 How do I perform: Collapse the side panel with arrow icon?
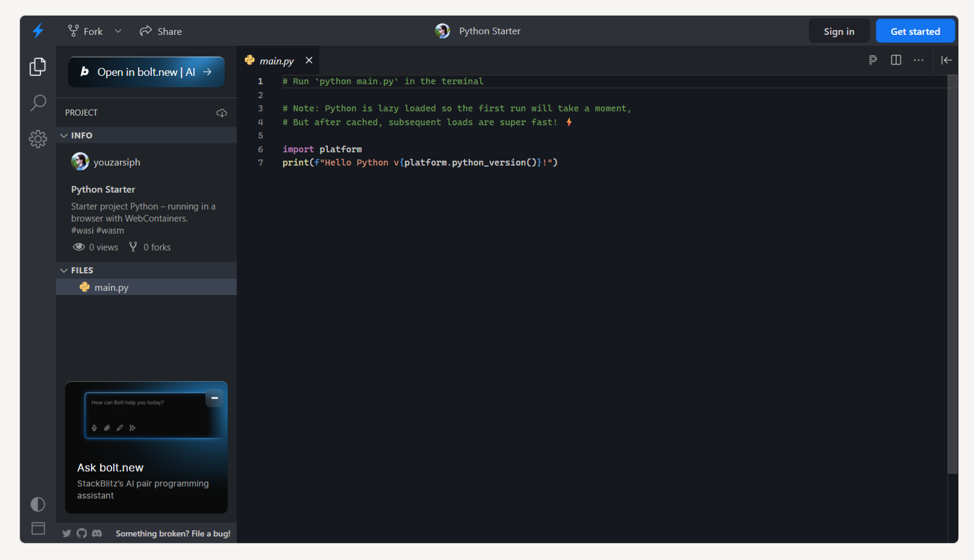tap(946, 60)
